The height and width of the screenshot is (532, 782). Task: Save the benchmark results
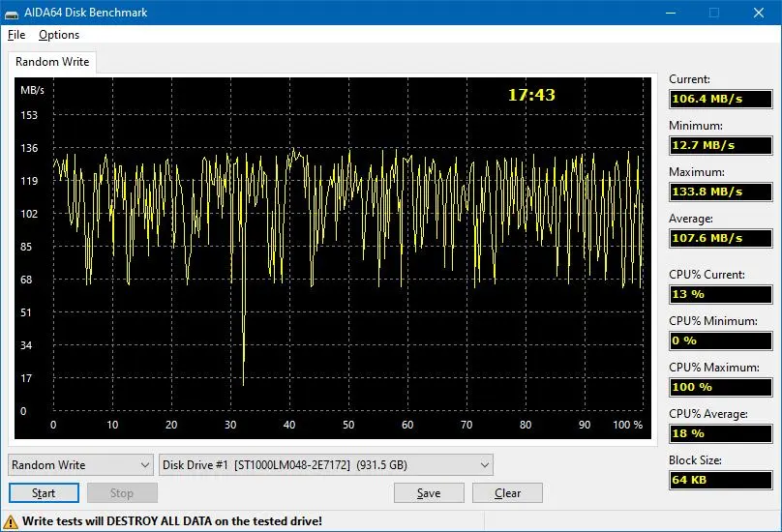pyautogui.click(x=429, y=493)
